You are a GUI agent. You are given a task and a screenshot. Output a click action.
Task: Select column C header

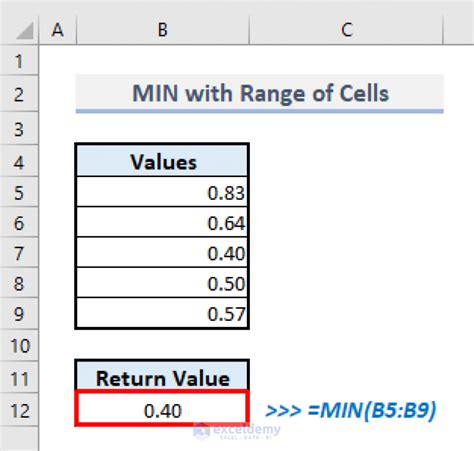point(346,30)
